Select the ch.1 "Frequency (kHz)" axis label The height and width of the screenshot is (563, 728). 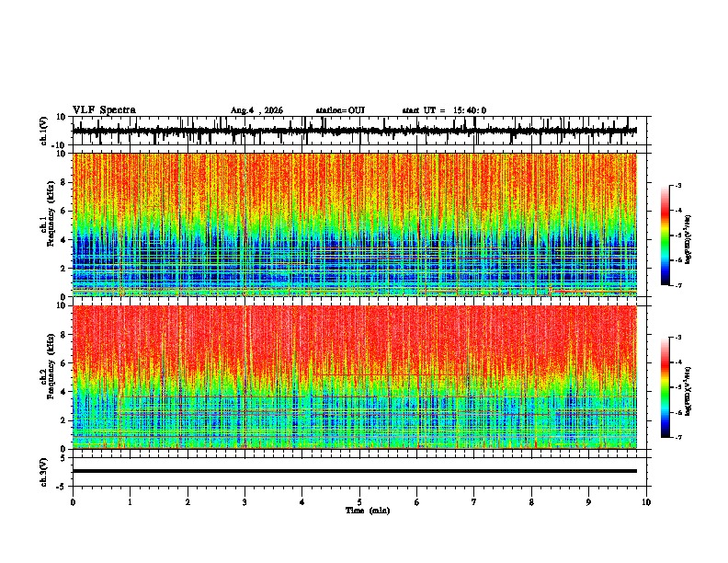51,213
